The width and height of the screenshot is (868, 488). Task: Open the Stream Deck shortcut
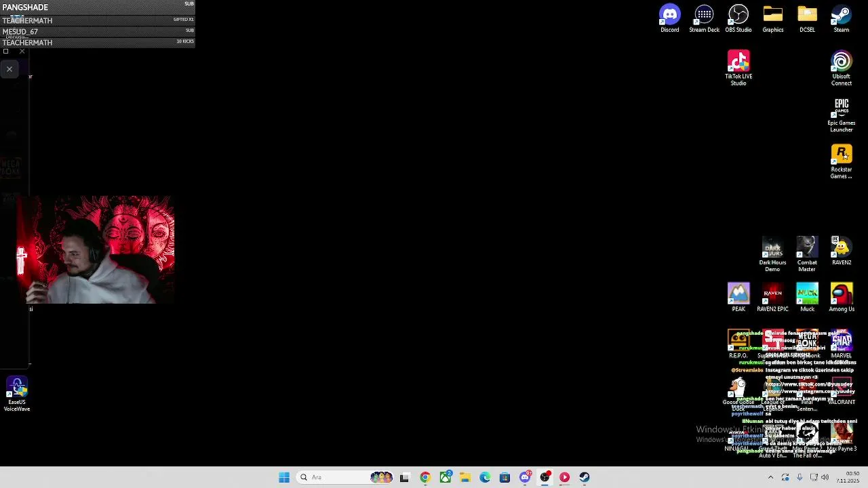(x=704, y=19)
